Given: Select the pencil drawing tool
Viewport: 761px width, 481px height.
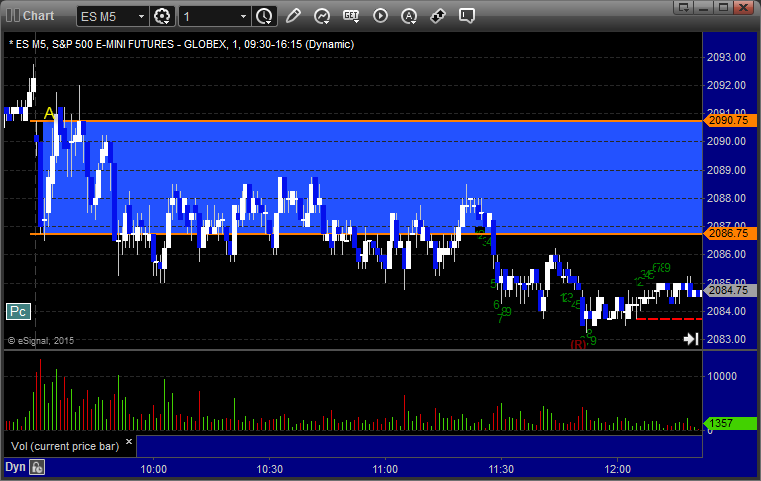Looking at the screenshot, I should 293,16.
